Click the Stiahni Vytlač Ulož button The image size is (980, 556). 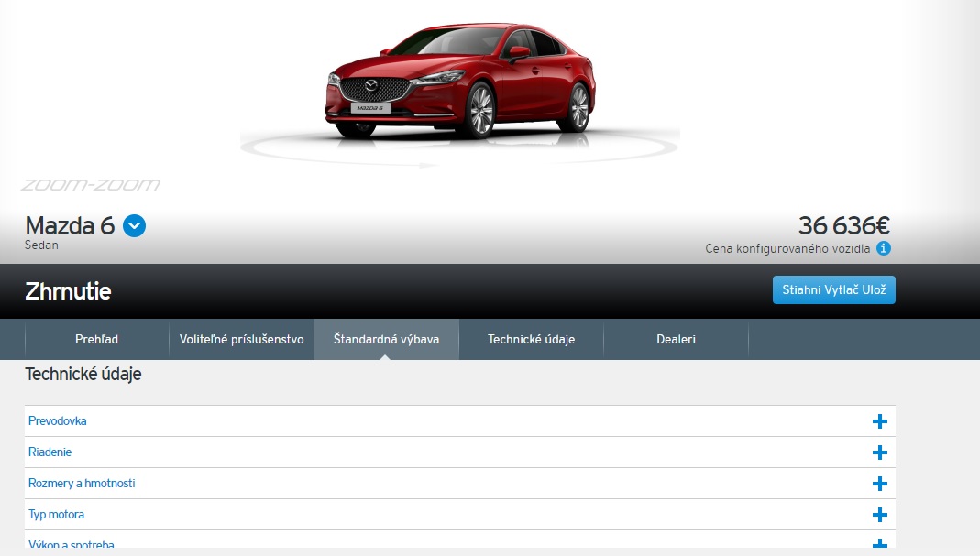tap(833, 289)
